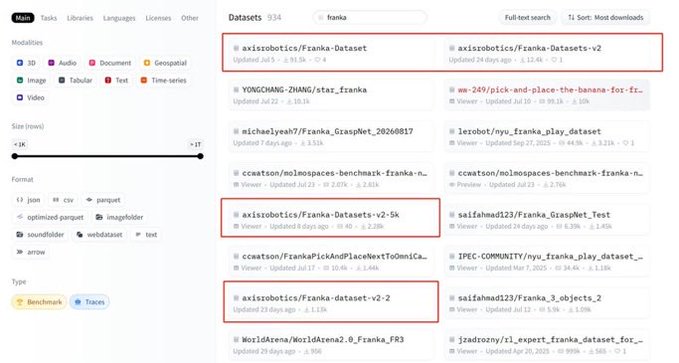Screen dimensions: 679x363
Task: Open lerobot/nyu_franka_play_dataset
Action: [x=546, y=136]
